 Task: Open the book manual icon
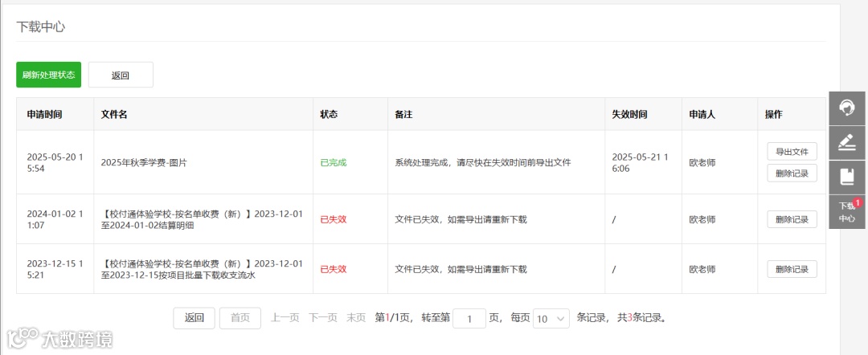click(847, 177)
